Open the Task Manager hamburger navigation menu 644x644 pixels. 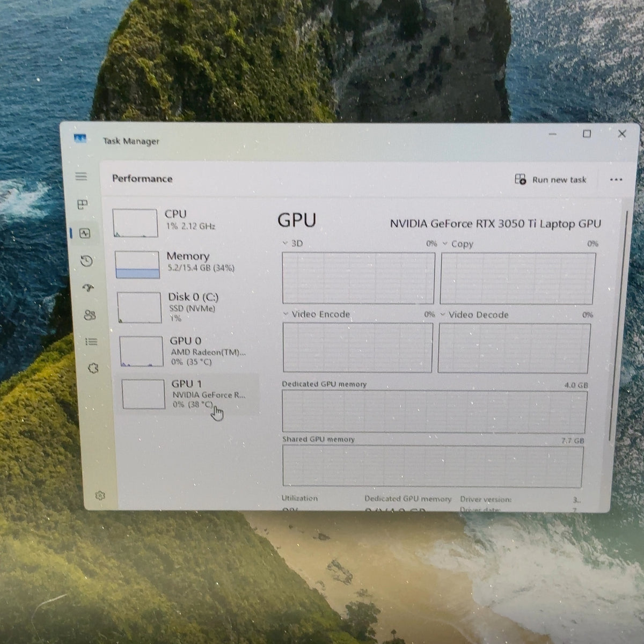(81, 176)
